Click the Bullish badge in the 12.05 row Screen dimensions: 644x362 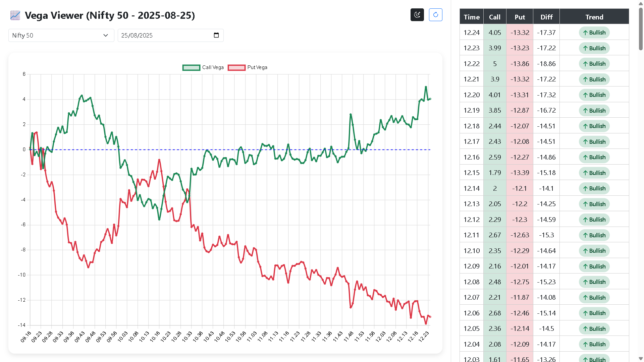pos(594,328)
